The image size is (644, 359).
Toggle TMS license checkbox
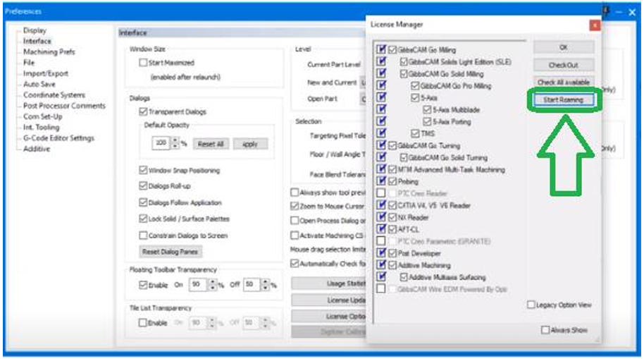pos(415,133)
